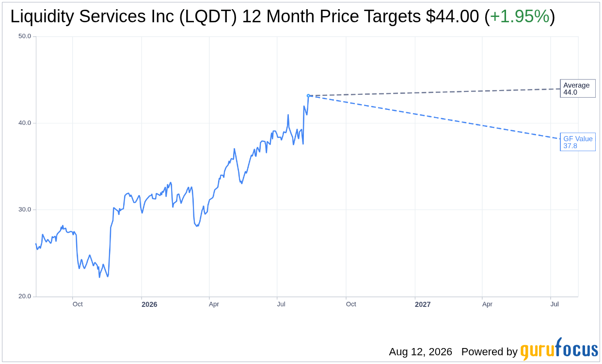
Task: Click the chart title text
Action: tap(283, 17)
